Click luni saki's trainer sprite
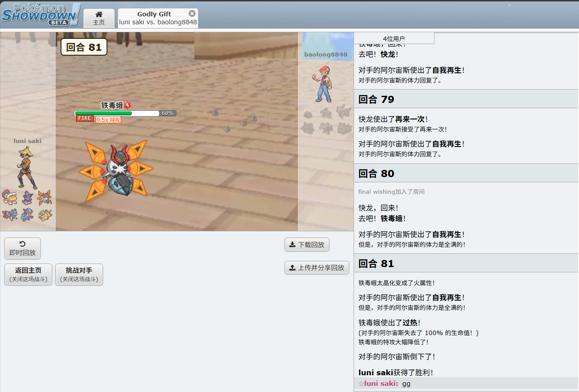The image size is (579, 392). pyautogui.click(x=27, y=168)
